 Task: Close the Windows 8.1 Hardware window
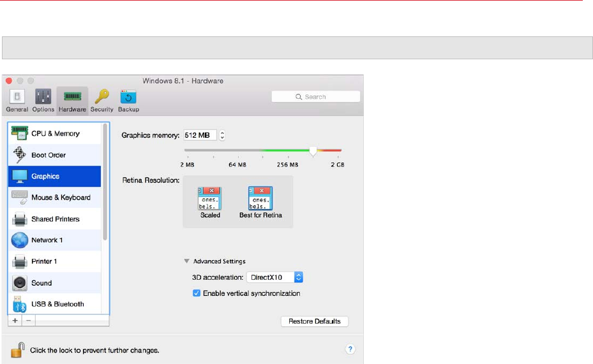(x=9, y=81)
